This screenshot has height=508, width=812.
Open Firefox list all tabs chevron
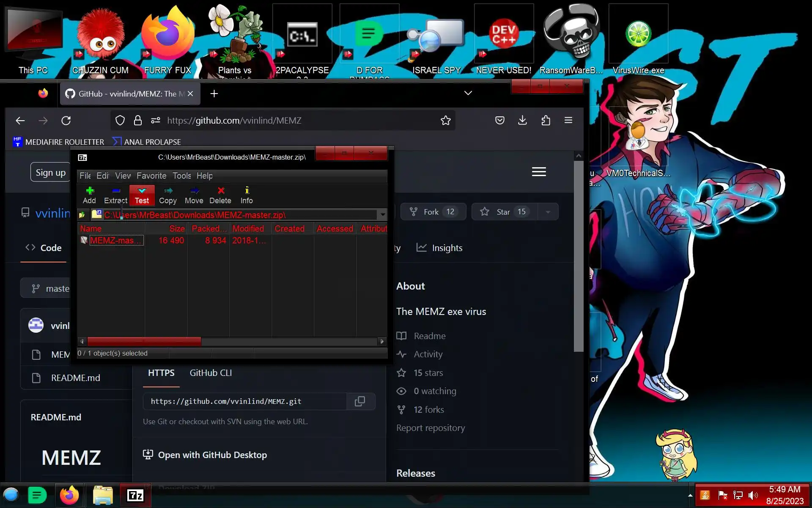tap(468, 93)
